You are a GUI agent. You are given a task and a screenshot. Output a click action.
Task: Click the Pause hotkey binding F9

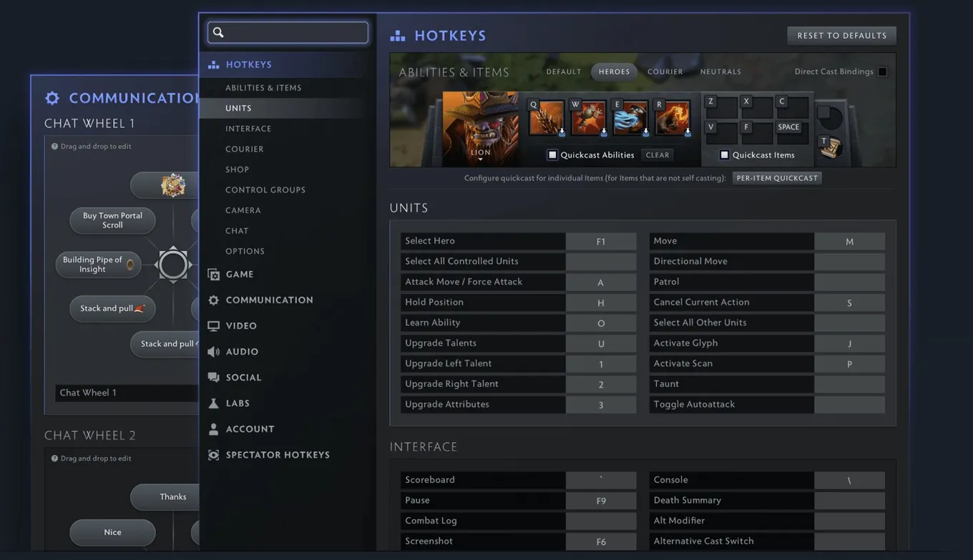point(601,501)
